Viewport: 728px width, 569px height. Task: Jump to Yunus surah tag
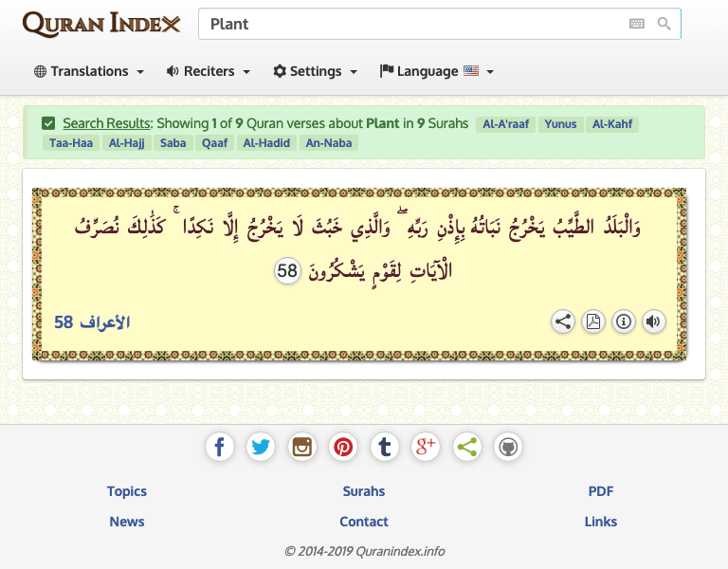pyautogui.click(x=560, y=124)
